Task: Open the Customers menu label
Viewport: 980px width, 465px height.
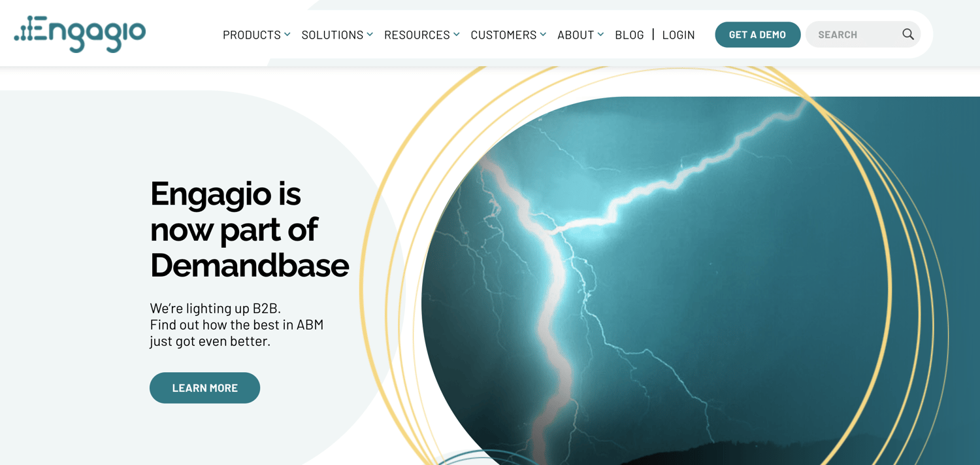Action: click(x=503, y=35)
